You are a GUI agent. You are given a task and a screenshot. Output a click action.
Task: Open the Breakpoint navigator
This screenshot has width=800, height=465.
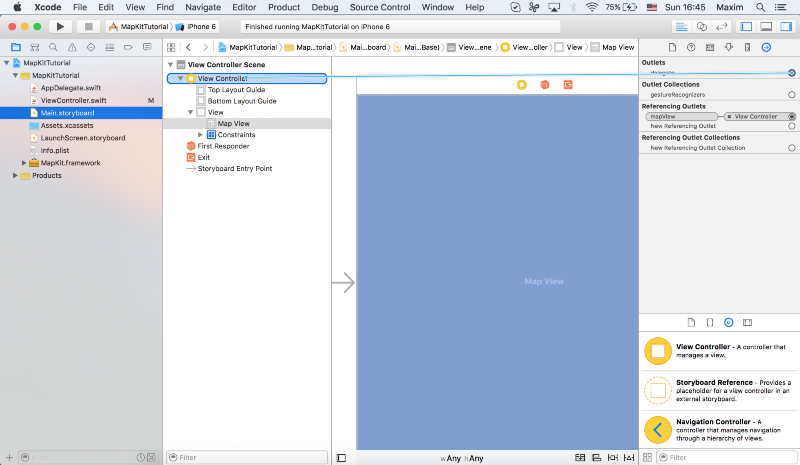128,47
